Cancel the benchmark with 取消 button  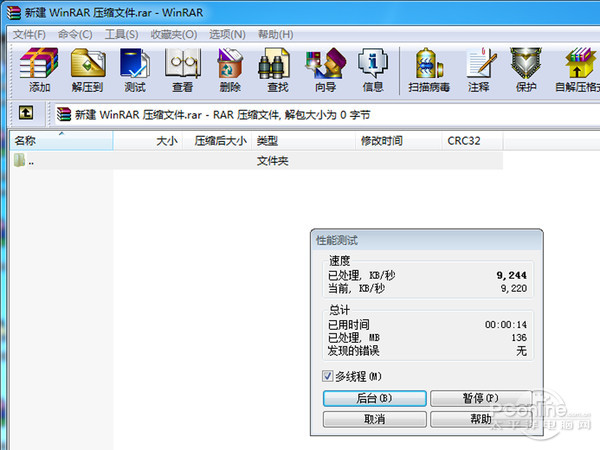pyautogui.click(x=375, y=419)
